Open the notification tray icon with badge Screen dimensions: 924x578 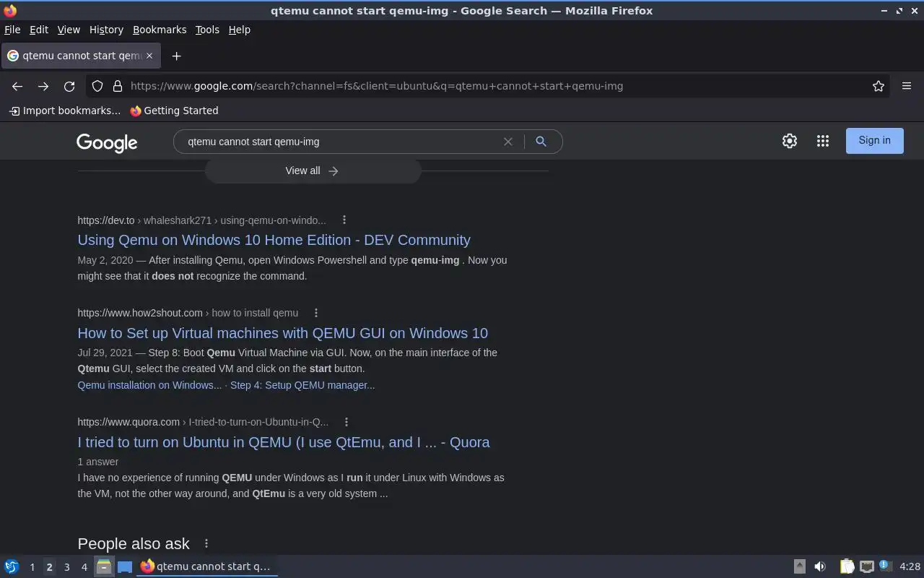coord(886,566)
